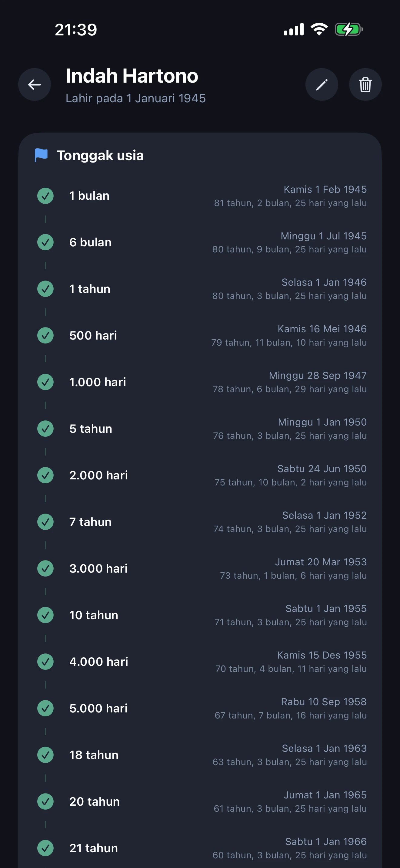Tap the checkmark beside 500 hari
This screenshot has height=868, width=400.
pos(45,336)
